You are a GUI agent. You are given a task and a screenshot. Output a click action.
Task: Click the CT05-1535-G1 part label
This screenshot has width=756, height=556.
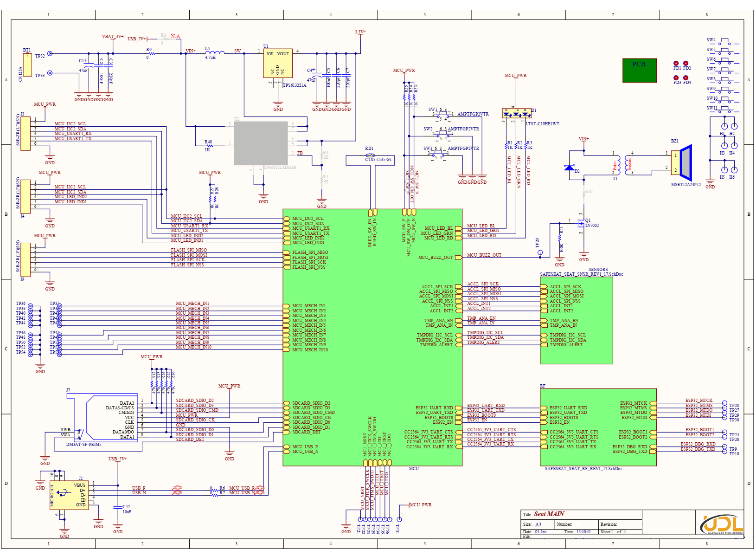tap(378, 159)
